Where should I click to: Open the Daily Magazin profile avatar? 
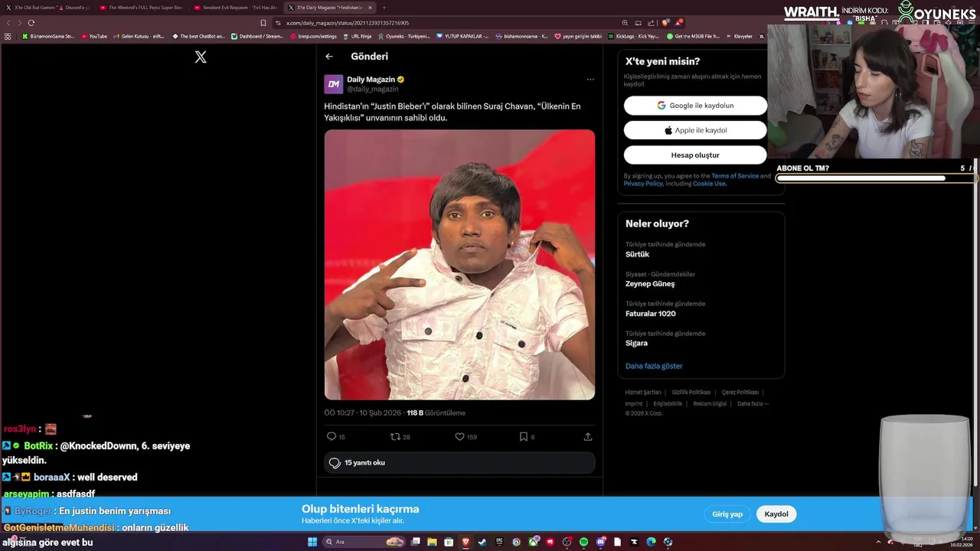pyautogui.click(x=333, y=84)
